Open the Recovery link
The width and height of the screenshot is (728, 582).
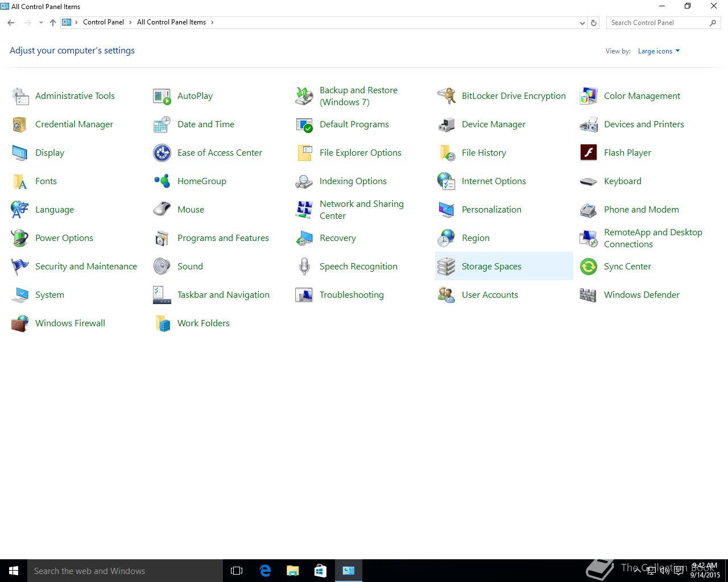(x=338, y=238)
